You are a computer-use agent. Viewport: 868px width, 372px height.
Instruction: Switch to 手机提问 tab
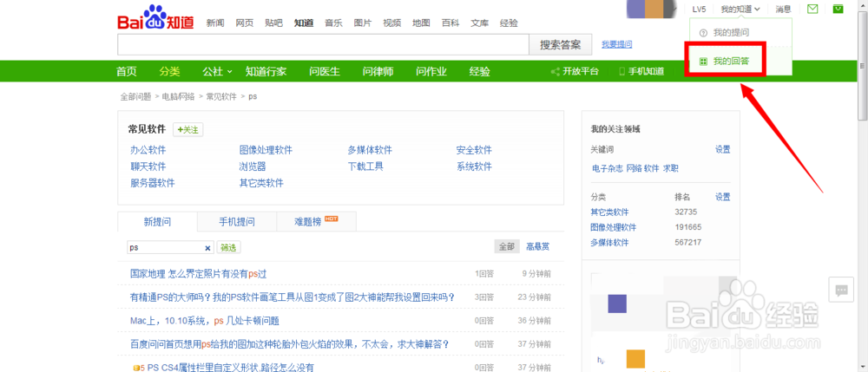[237, 222]
